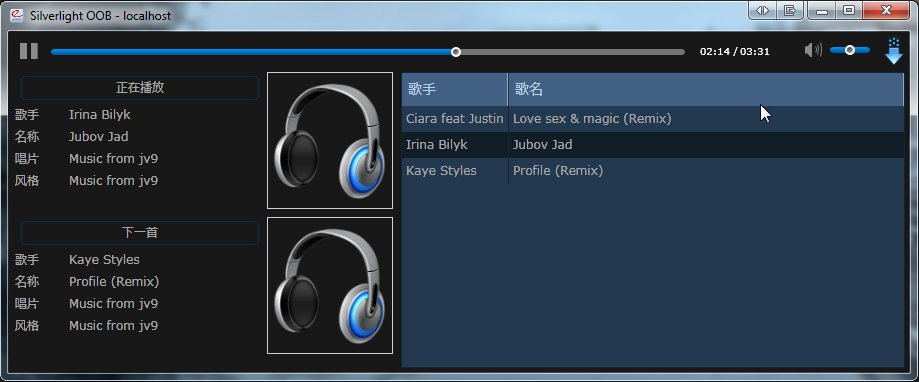This screenshot has width=919, height=382.
Task: Click Profile (Remix) in next-track panel
Action: [114, 282]
